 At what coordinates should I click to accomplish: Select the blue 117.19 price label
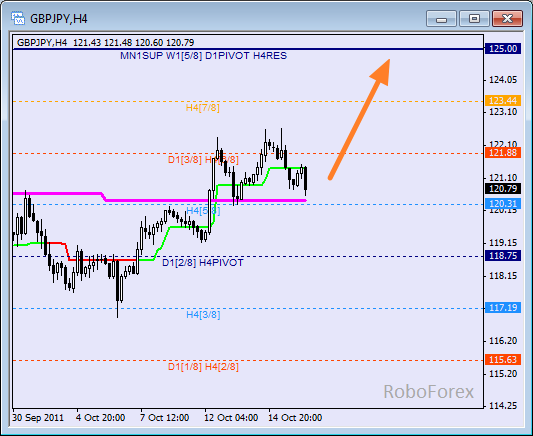tap(503, 308)
